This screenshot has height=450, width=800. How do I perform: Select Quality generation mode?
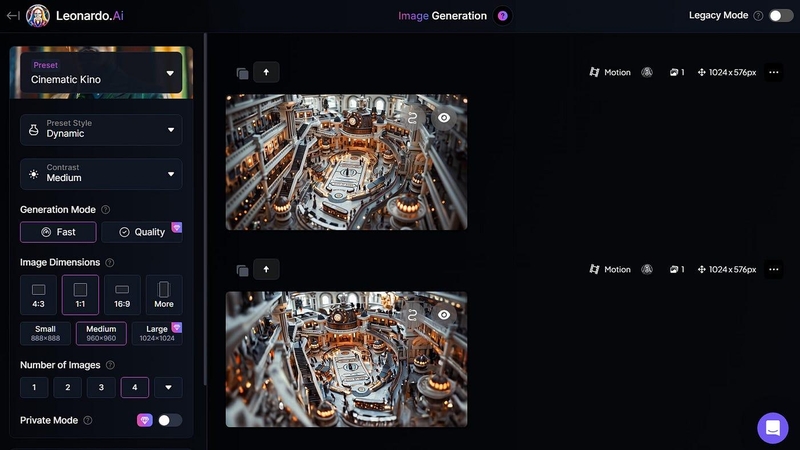click(142, 232)
